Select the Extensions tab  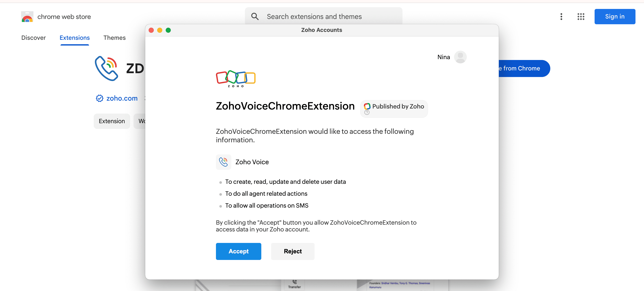coord(75,38)
